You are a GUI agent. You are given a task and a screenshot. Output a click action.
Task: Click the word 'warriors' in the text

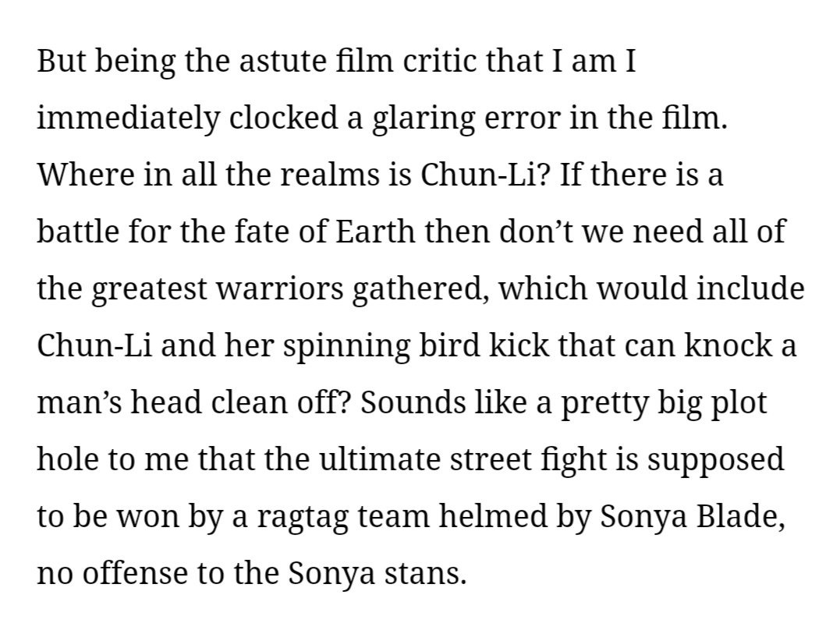[280, 288]
